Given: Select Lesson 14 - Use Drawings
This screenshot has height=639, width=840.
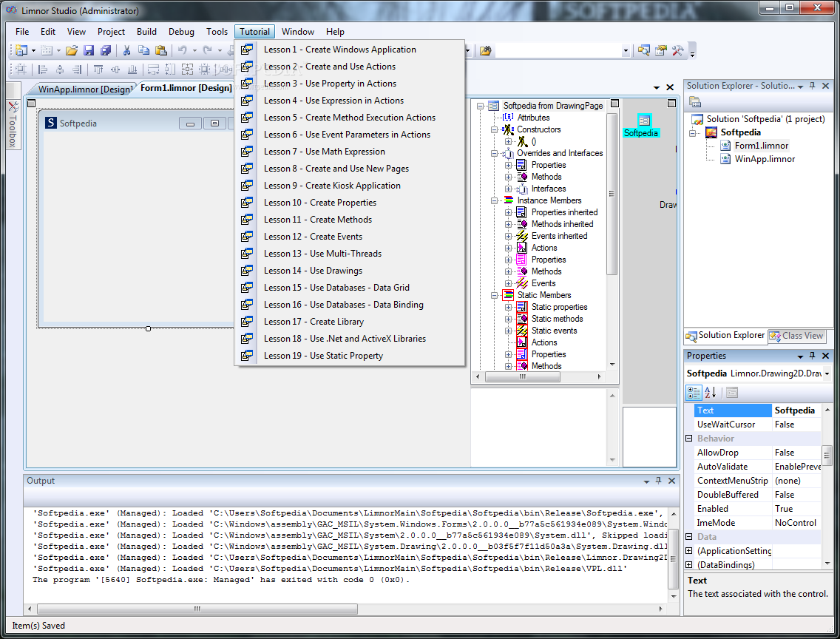Looking at the screenshot, I should pos(349,271).
